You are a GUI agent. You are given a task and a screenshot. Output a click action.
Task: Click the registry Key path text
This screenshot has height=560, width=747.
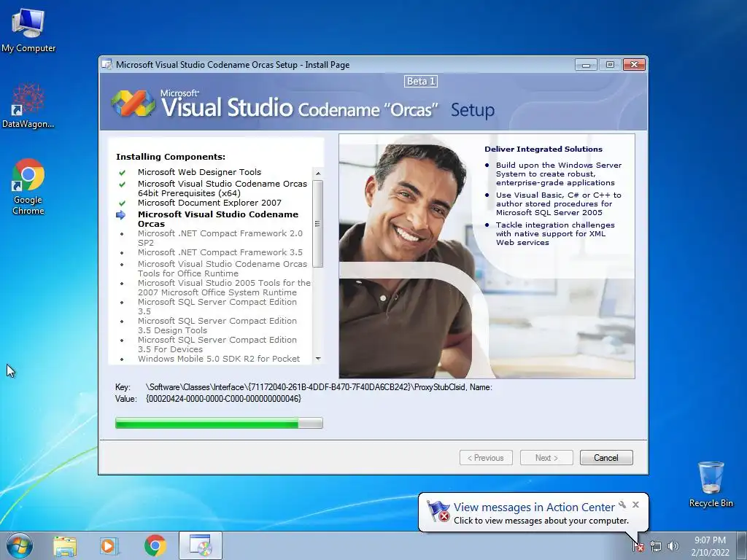320,387
